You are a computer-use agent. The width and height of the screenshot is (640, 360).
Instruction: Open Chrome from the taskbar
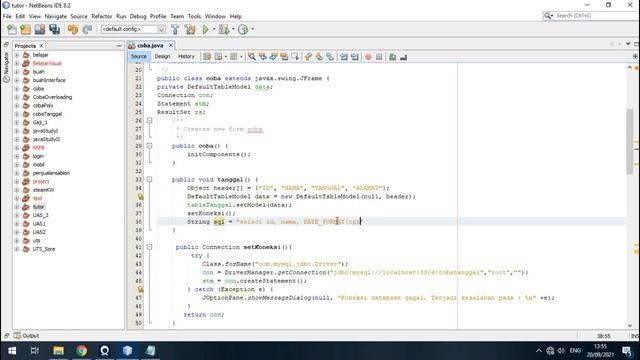pyautogui.click(x=82, y=351)
